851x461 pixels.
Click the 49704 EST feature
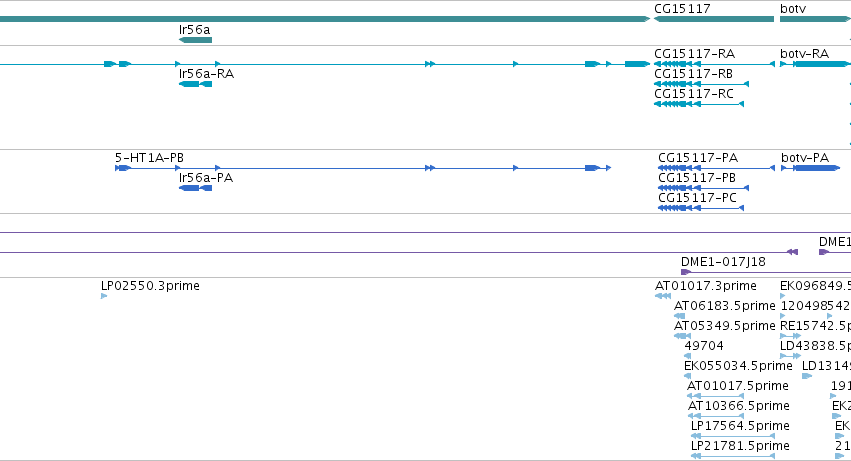(x=688, y=356)
